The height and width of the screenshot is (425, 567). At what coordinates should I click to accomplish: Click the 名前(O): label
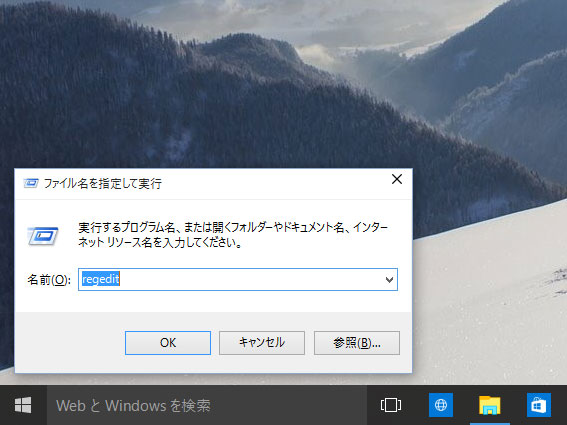49,280
